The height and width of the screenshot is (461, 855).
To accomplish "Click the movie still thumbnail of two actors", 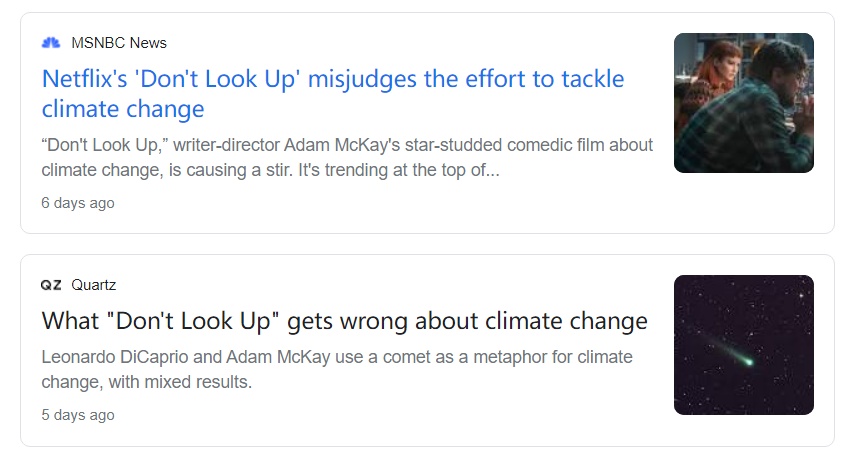I will pos(744,103).
